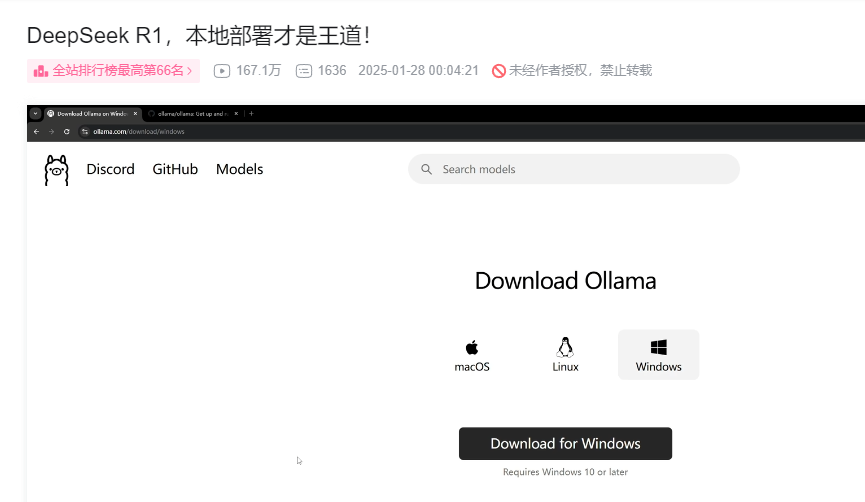Click the video title DeepSeek R1 text

click(x=198, y=36)
